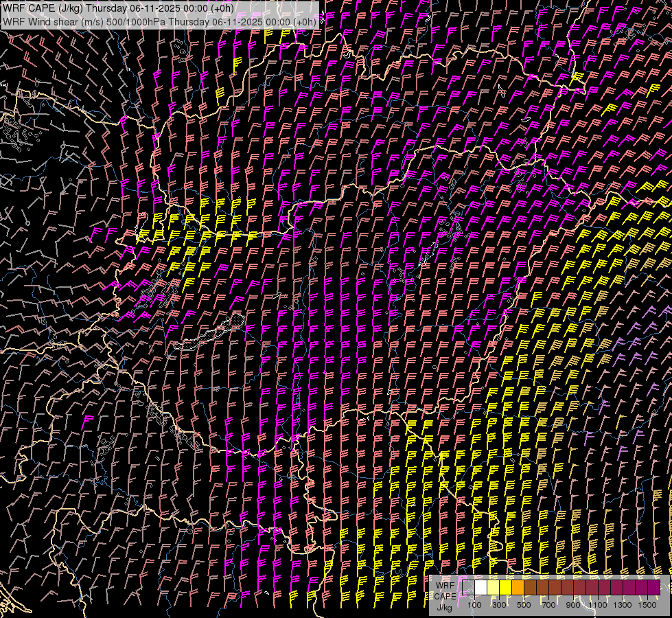Viewport: 672px width, 618px height.
Task: Click the white swatch in CAPE legend
Action: (x=481, y=588)
